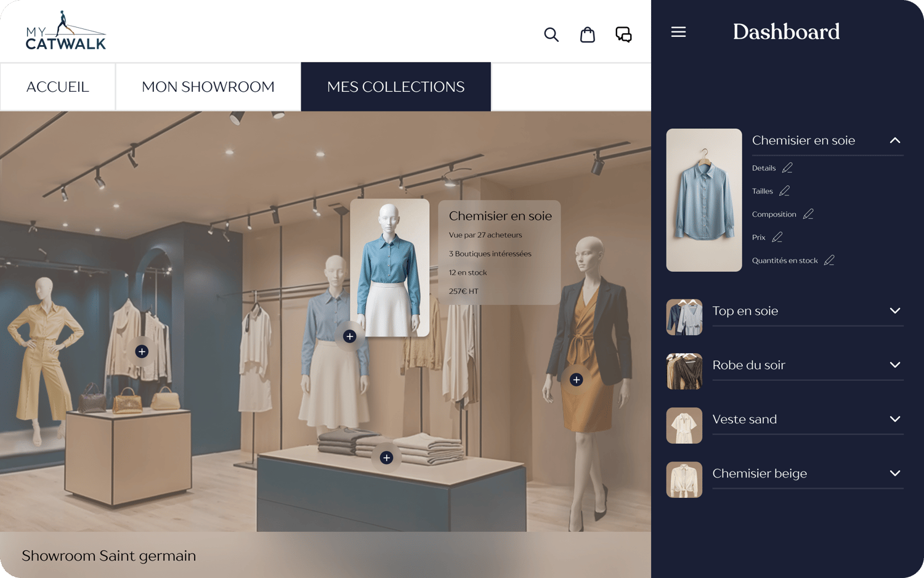Collapse the Chemisier en soie section
This screenshot has height=578, width=924.
(895, 140)
